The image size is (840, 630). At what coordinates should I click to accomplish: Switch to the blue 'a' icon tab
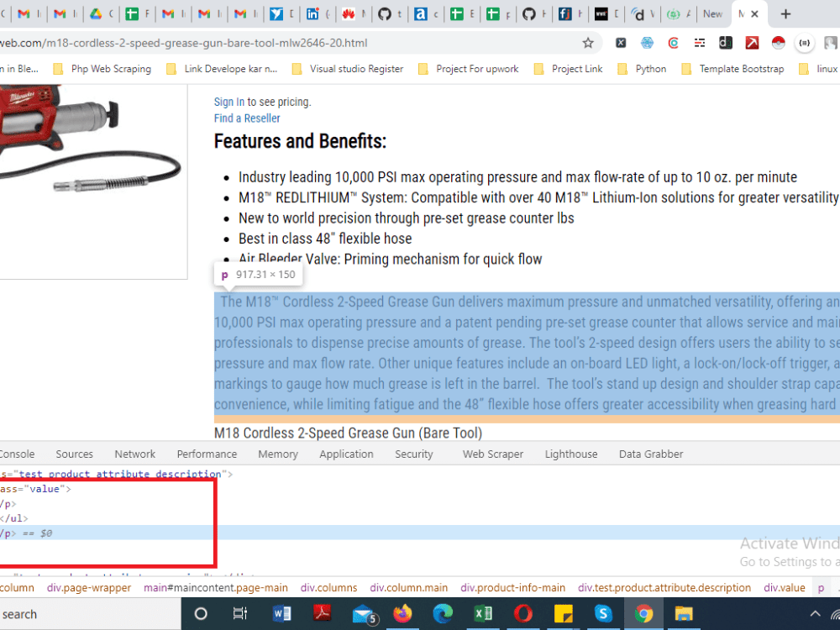tap(421, 14)
